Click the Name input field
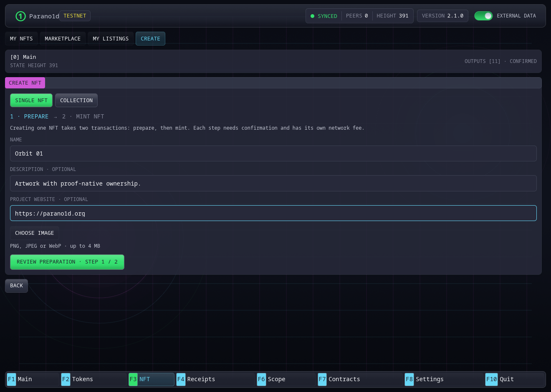551x392 pixels. (273, 153)
